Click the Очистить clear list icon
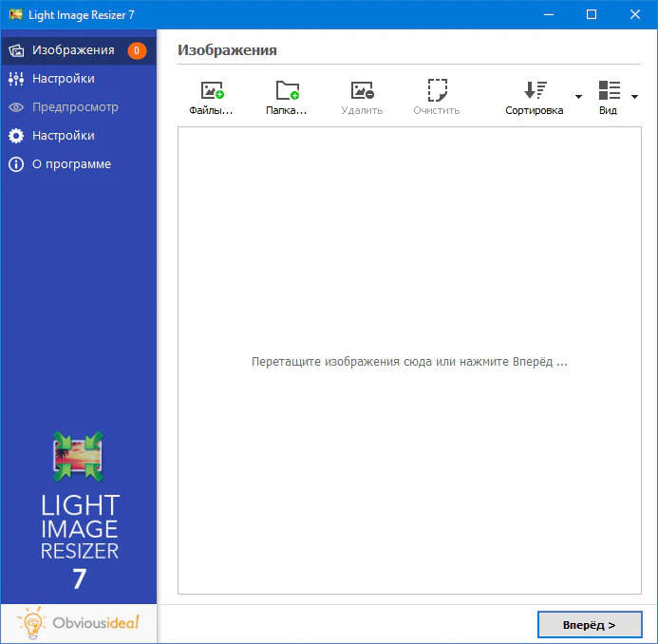The height and width of the screenshot is (644, 658). pyautogui.click(x=437, y=92)
